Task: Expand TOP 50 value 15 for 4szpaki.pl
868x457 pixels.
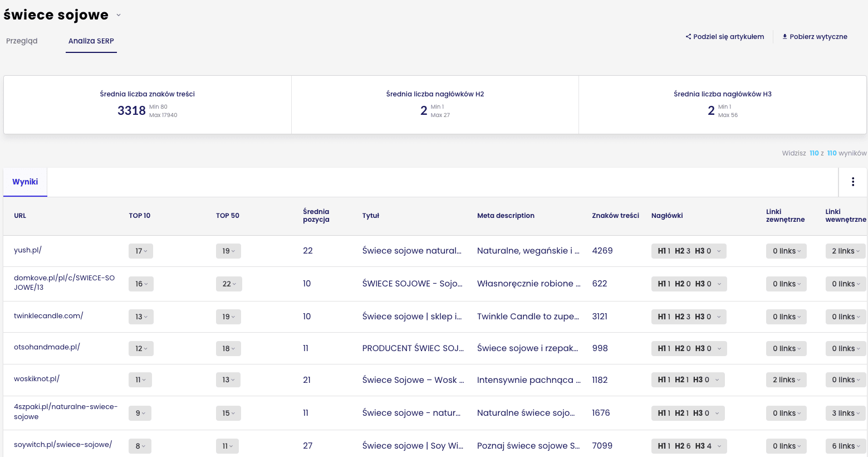Action: 228,413
